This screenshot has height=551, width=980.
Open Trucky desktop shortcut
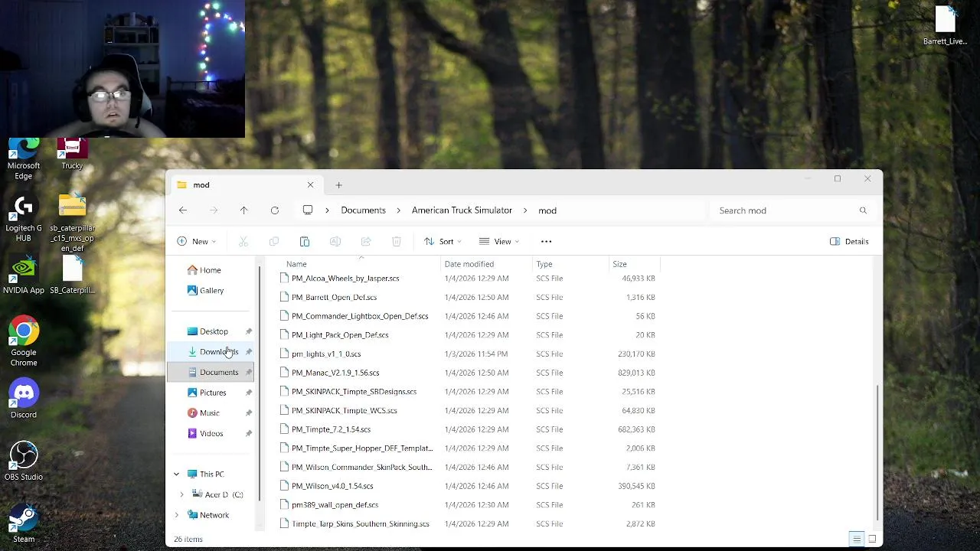[x=72, y=155]
